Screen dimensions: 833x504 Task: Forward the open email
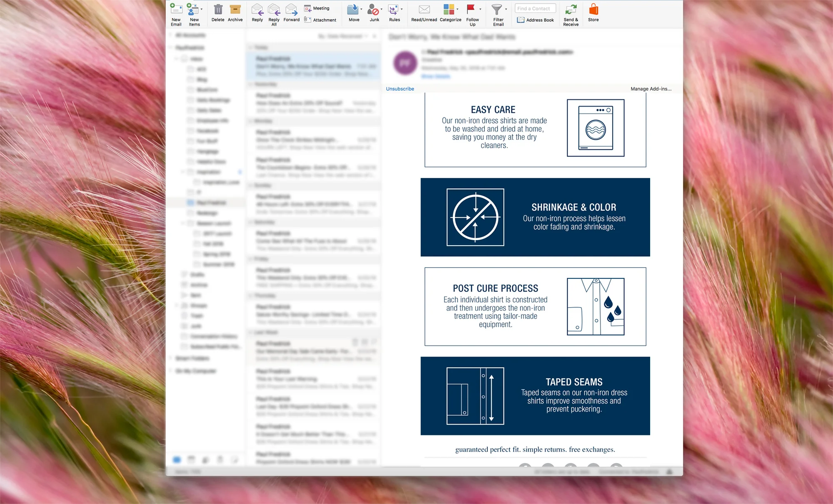tap(292, 13)
